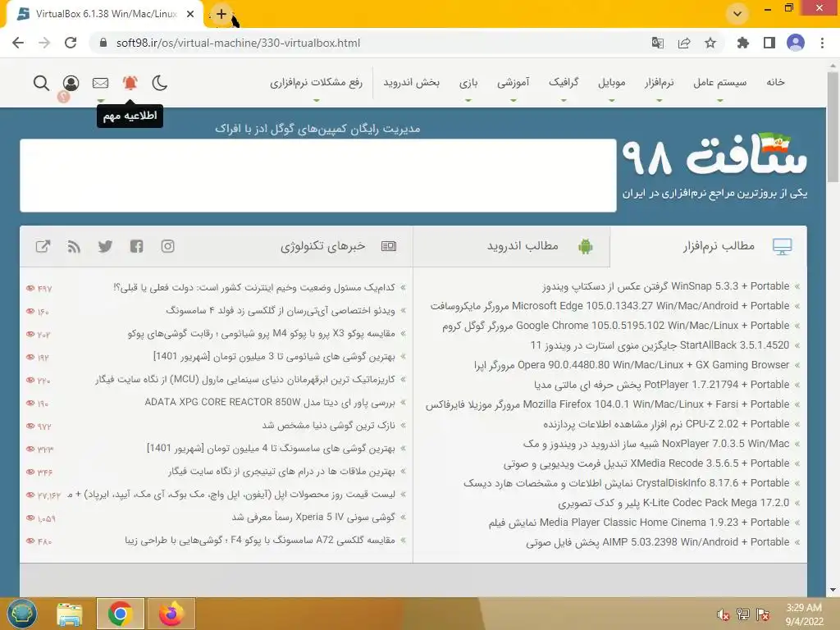Open the CrystalDiskInfo 8.17.6 link
Screen dimensions: 840x630
(627, 483)
